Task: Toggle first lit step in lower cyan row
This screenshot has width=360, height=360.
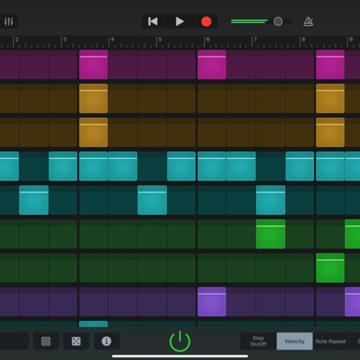Action: [x=34, y=200]
